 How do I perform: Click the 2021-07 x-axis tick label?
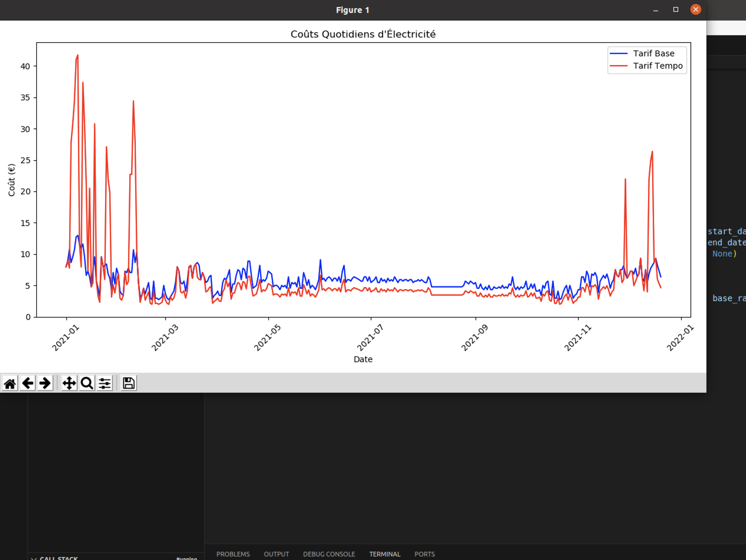(370, 338)
